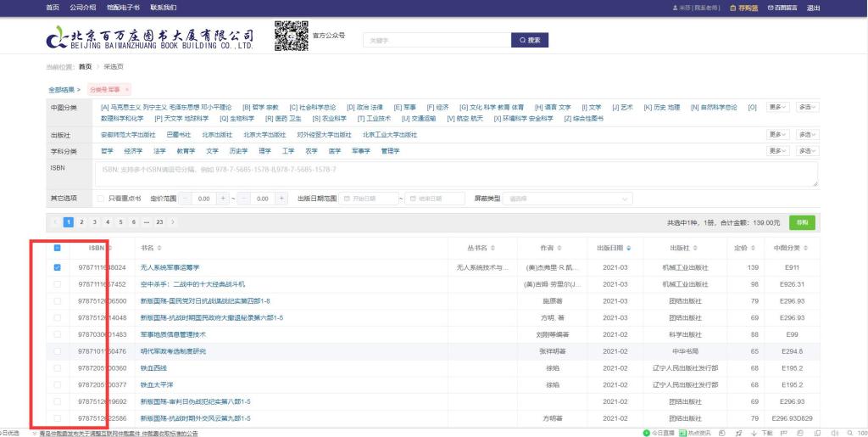This screenshot has height=437, width=868.
Task: Click the ISBN multi-search text field
Action: 458,173
